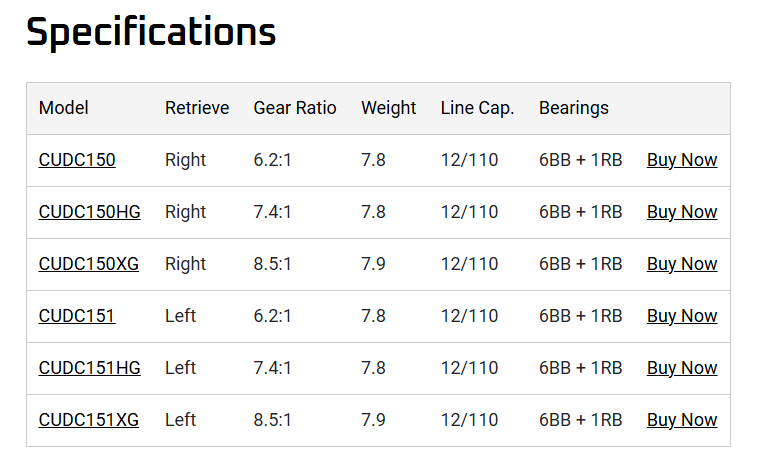Image resolution: width=761 pixels, height=465 pixels.
Task: Click the Model column header
Action: click(x=64, y=108)
